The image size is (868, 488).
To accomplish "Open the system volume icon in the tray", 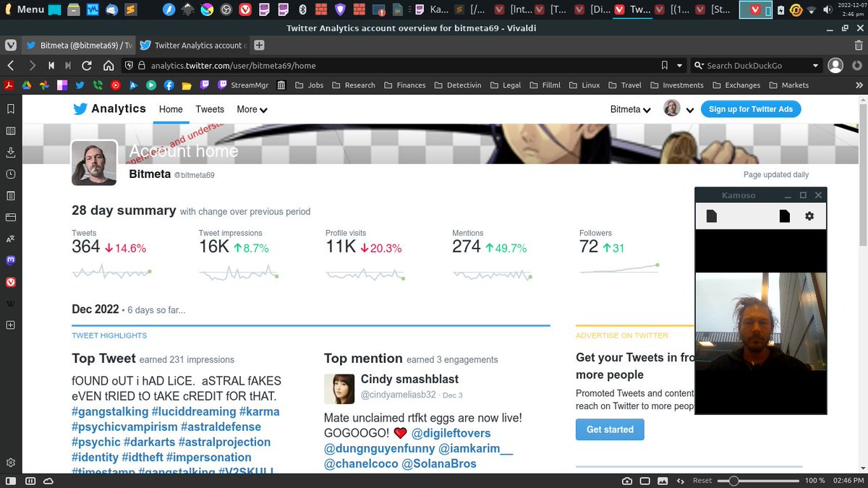I will click(827, 9).
